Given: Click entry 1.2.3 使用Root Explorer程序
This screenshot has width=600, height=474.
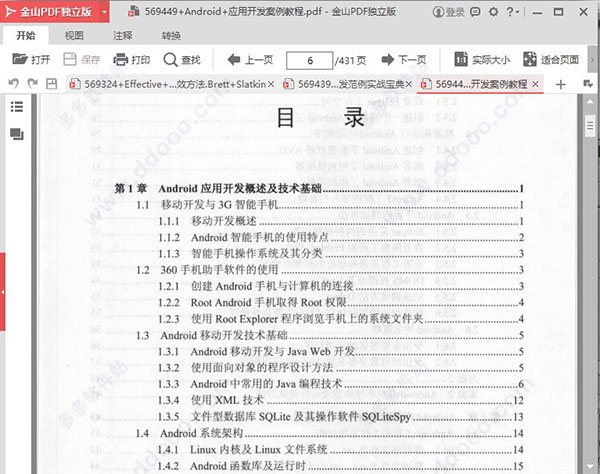Looking at the screenshot, I should click(x=341, y=319).
